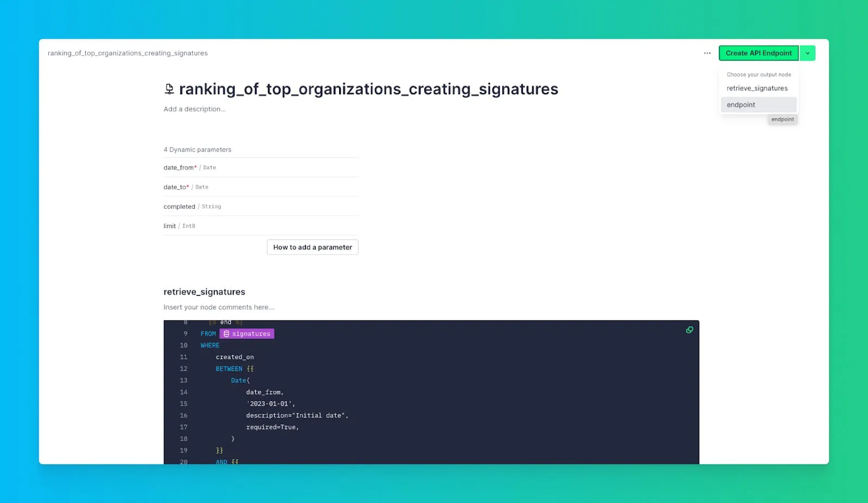Click the node icon beside the workflow title
This screenshot has height=503, width=868.
tap(169, 88)
